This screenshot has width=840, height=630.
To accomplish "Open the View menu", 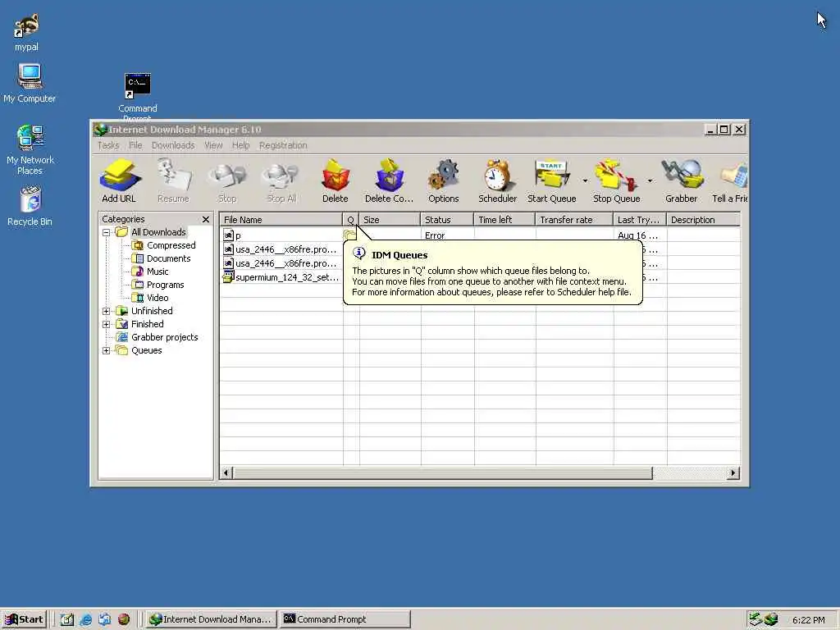I will [213, 145].
